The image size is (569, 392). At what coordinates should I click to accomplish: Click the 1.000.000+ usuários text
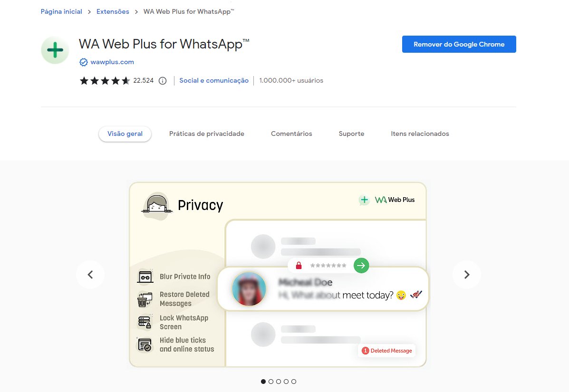[x=291, y=80]
